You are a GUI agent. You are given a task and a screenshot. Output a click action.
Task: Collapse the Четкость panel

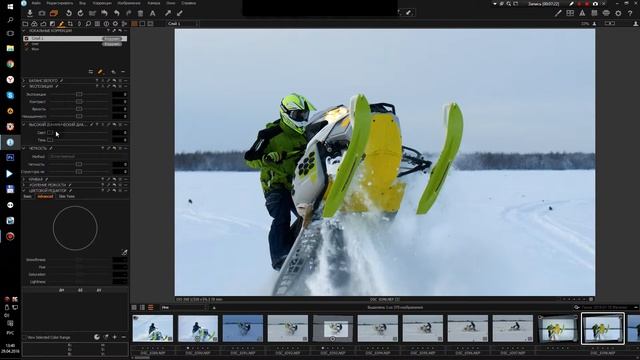tap(24, 149)
